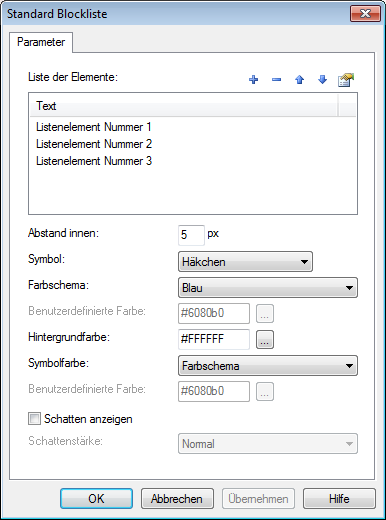386x520 pixels.
Task: Select Listenelement Nummer 1 in list
Action: (94, 127)
